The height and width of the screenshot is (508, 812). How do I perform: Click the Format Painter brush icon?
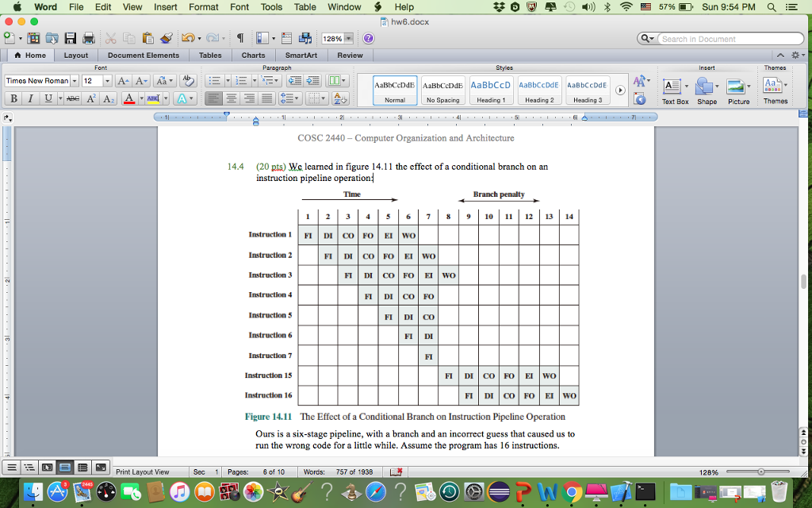tap(165, 37)
